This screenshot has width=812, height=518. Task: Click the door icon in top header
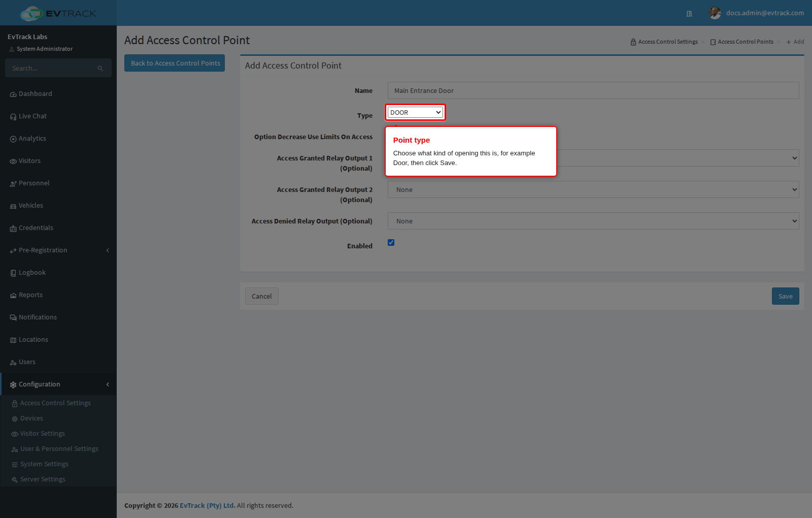(689, 14)
